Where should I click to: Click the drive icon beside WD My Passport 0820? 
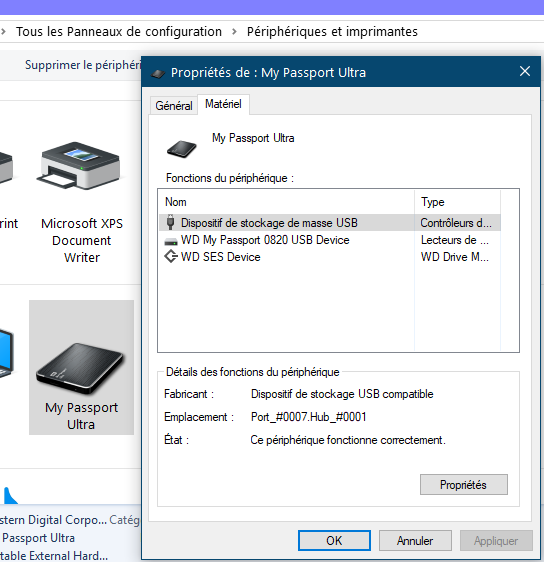(x=171, y=241)
